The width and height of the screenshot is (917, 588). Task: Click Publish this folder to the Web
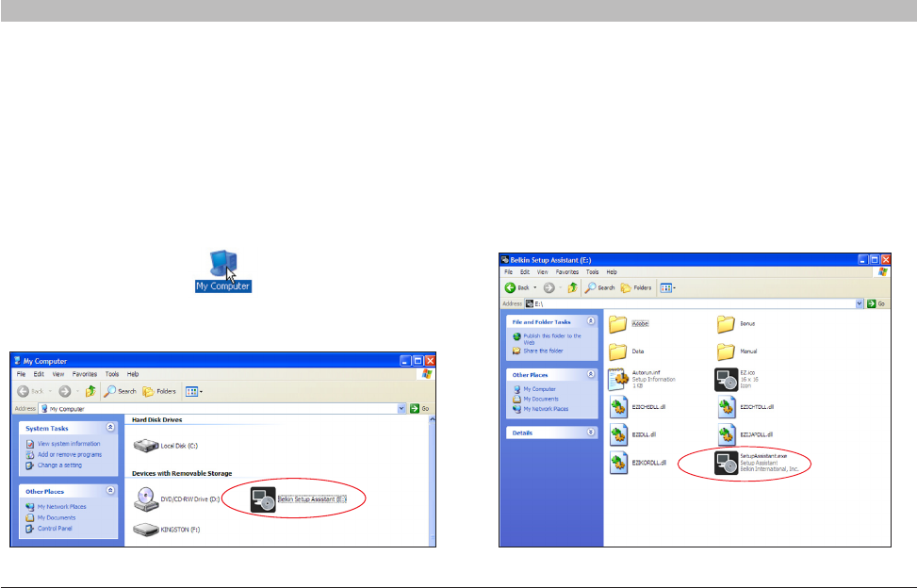[x=547, y=339]
